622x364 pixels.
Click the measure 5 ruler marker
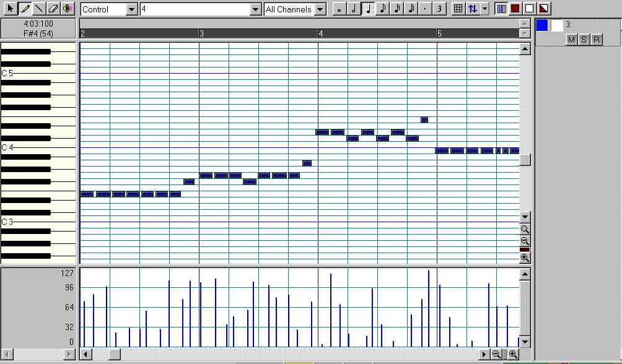click(x=439, y=33)
